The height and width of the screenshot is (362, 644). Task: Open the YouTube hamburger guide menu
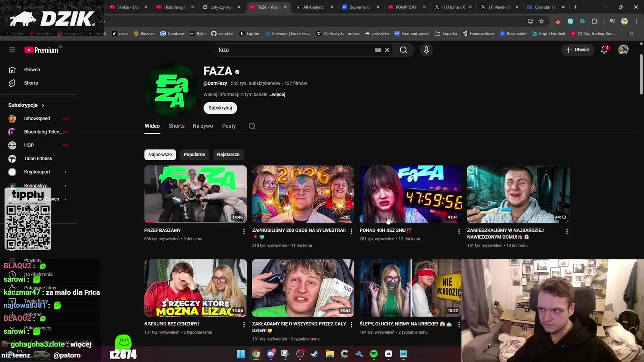click(12, 50)
